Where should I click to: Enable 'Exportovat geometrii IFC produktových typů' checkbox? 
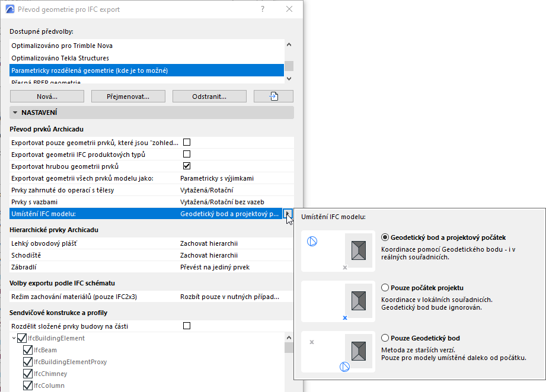187,154
